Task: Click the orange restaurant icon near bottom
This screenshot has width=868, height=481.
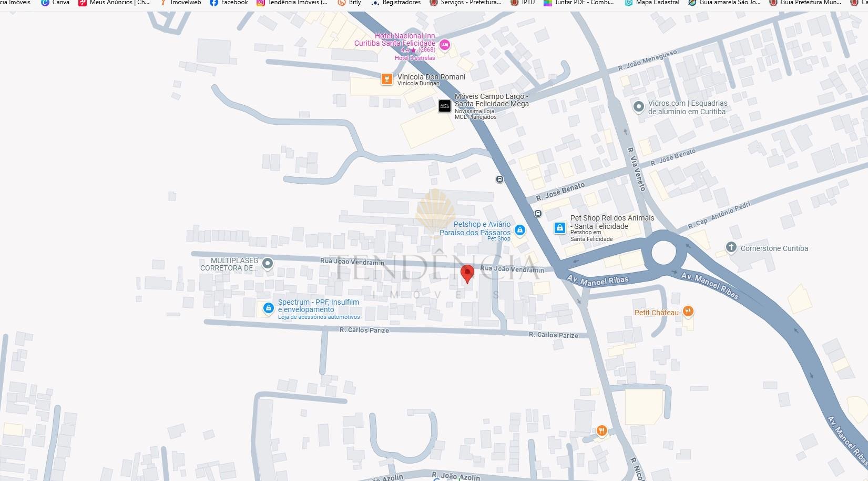Action: click(601, 431)
